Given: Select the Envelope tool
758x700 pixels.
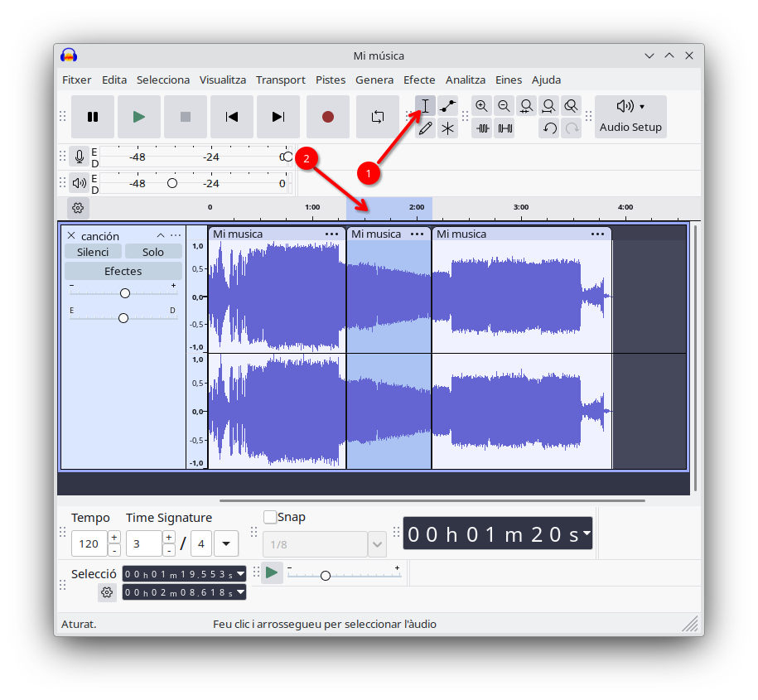Looking at the screenshot, I should [x=447, y=106].
